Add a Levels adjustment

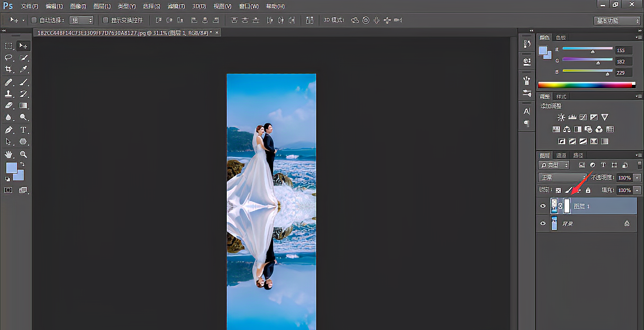tap(572, 117)
